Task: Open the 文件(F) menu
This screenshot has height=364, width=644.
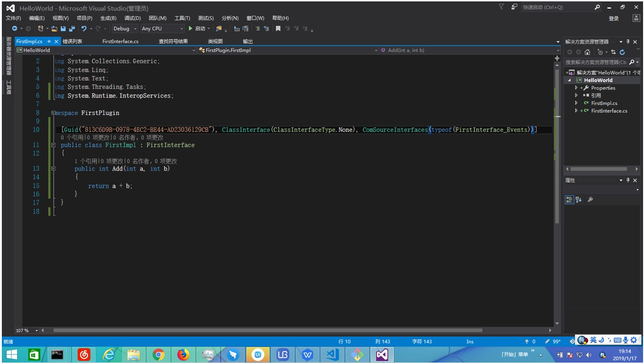Action: pos(13,18)
